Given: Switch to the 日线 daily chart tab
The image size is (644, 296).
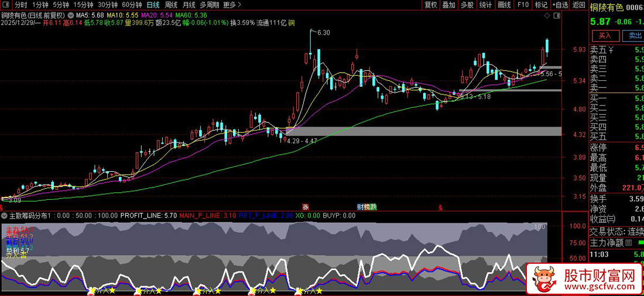Looking at the screenshot, I should pos(153,5).
